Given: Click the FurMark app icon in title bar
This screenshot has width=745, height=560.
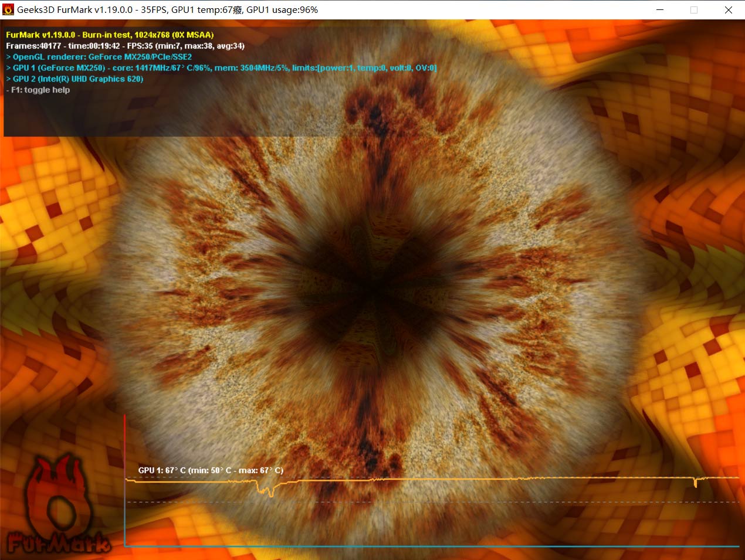Looking at the screenshot, I should [x=8, y=10].
